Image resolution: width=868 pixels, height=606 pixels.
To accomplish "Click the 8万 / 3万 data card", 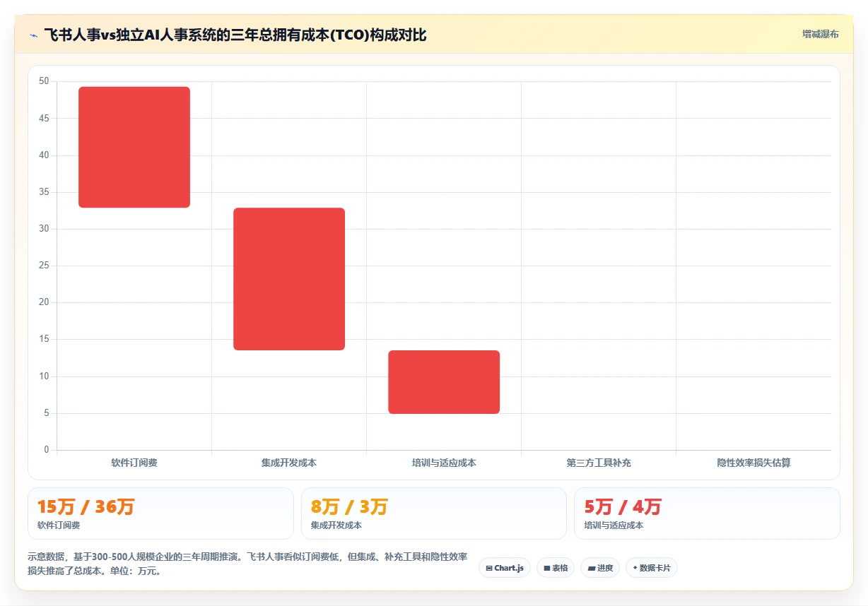I will (x=434, y=513).
